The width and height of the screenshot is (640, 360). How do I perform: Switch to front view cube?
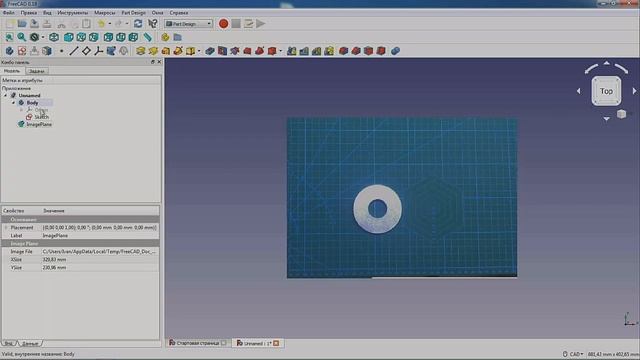point(69,38)
